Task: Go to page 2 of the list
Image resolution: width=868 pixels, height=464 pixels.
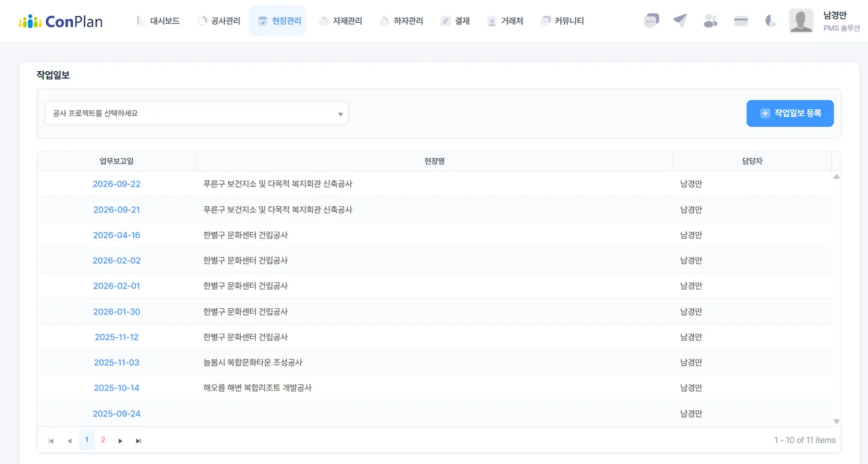Action: pyautogui.click(x=103, y=440)
